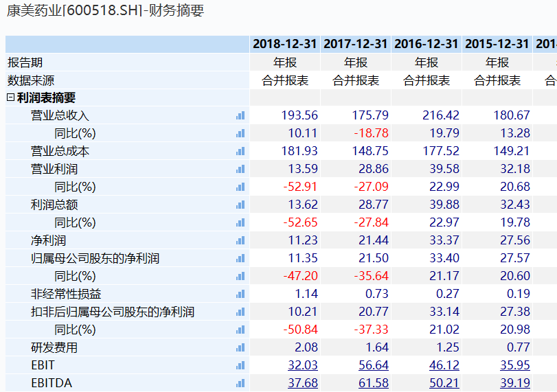Click the 归属母公司股东的净利润 row label
The image size is (557, 392).
(95, 258)
